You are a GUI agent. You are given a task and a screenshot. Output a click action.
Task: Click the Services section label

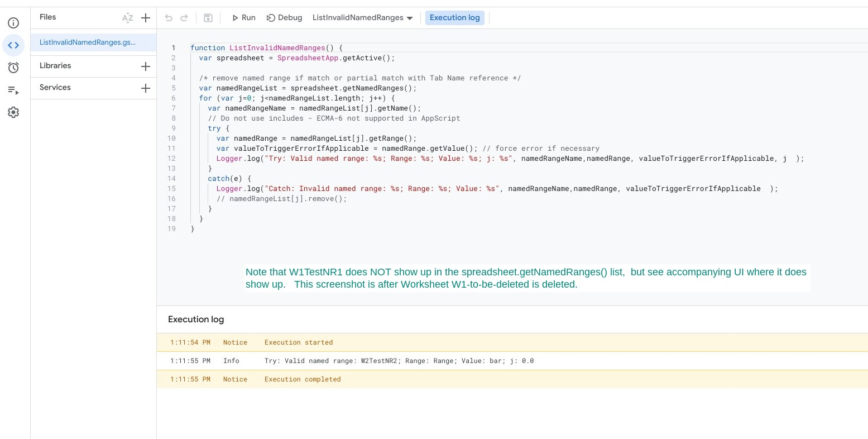click(x=55, y=88)
